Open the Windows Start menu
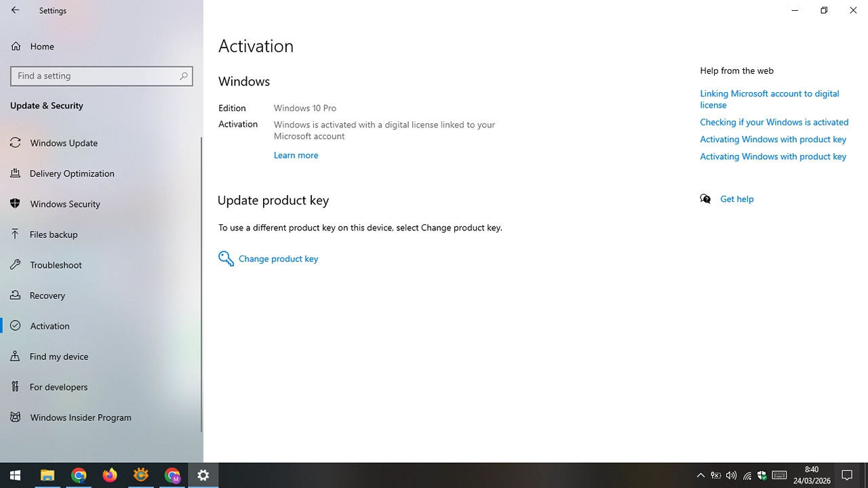The height and width of the screenshot is (488, 868). (16, 475)
